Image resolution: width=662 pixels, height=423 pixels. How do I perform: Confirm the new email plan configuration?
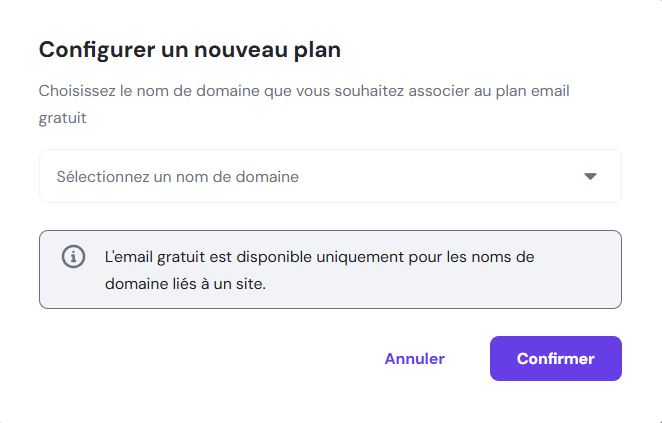click(556, 359)
